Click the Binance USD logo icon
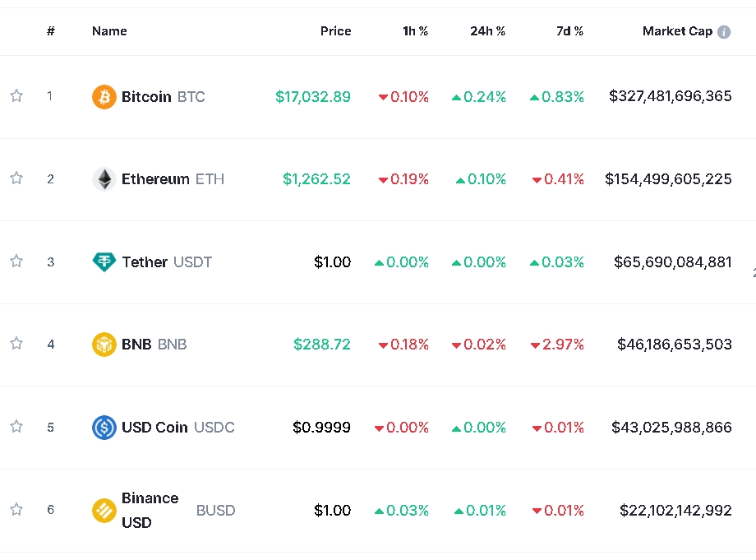 [104, 511]
